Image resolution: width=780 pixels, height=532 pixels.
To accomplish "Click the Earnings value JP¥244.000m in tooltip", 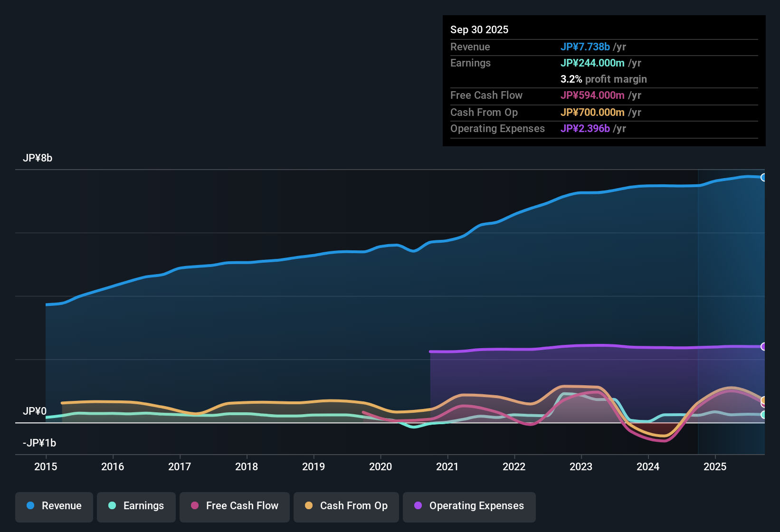I will tap(593, 63).
